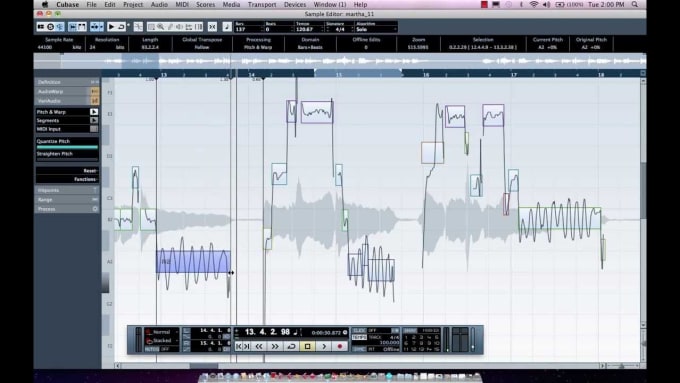The height and width of the screenshot is (383, 680).
Task: Select the Zoom magnifier tool
Action: pos(160,27)
